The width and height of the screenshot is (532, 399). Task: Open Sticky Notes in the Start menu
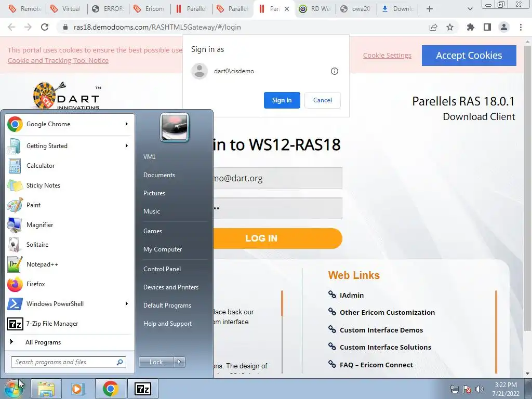pyautogui.click(x=70, y=185)
